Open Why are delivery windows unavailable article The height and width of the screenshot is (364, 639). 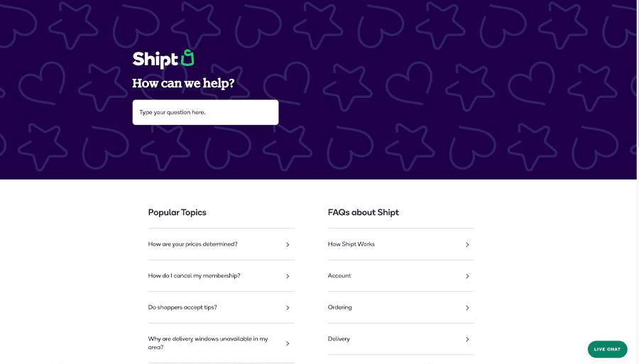(x=208, y=343)
